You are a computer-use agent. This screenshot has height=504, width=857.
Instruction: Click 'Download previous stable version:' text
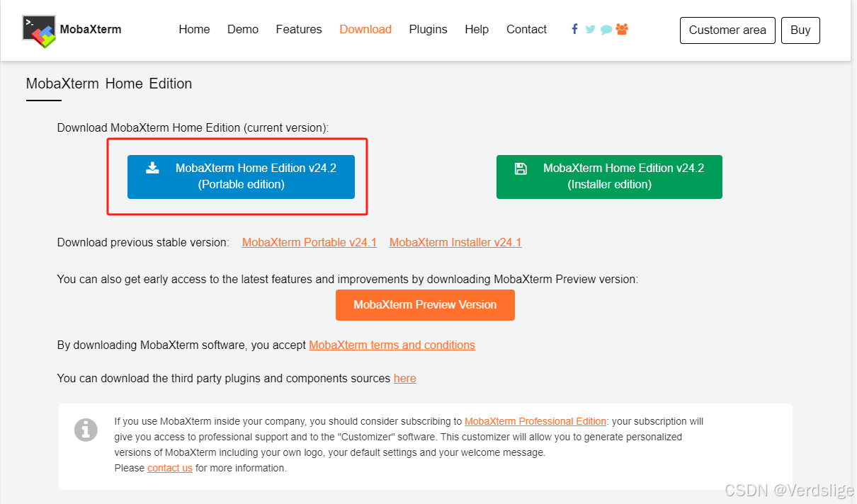click(143, 243)
